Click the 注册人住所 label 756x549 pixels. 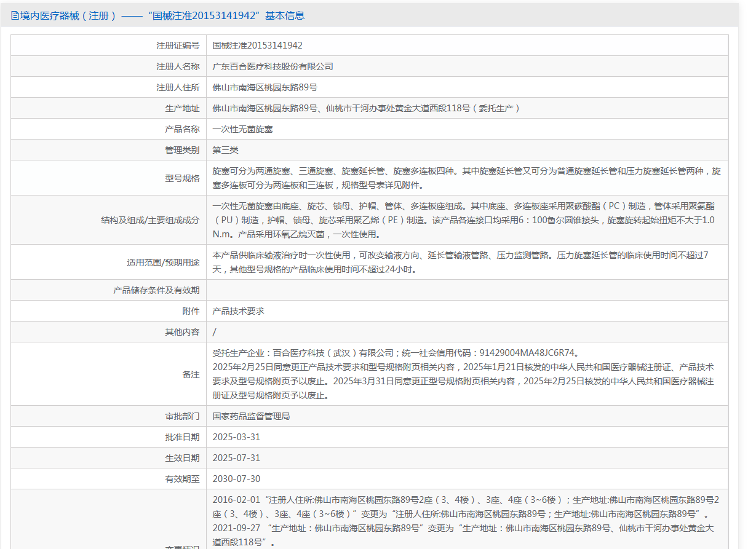[x=178, y=87]
